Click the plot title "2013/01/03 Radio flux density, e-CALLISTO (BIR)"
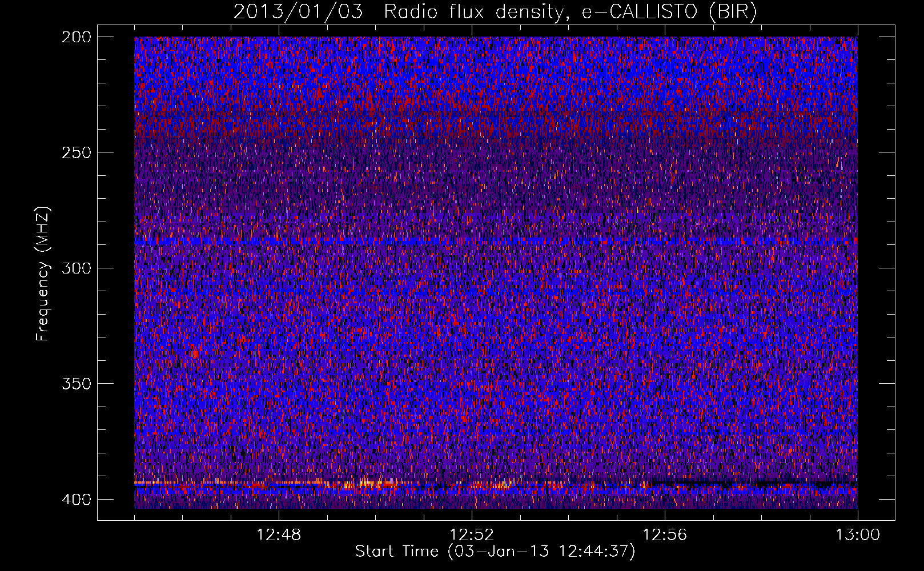 [495, 11]
